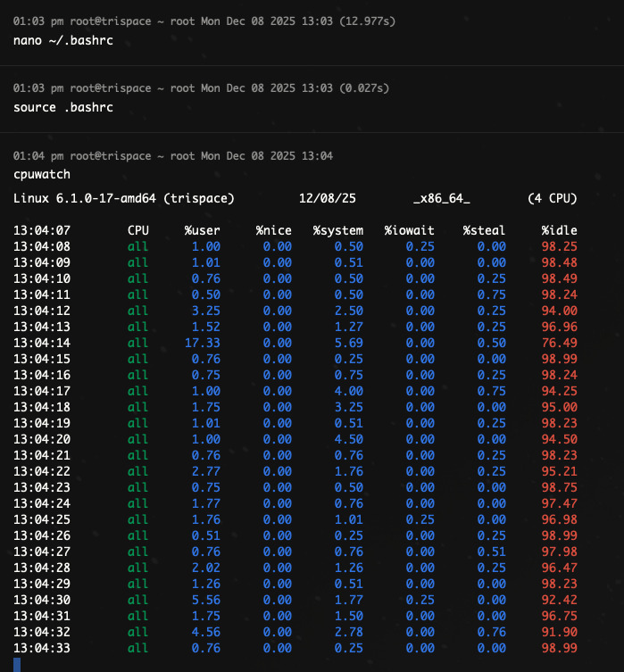Click the 'nano ~/.bashrc' command line
Screen dimensions: 624x672
tap(63, 40)
